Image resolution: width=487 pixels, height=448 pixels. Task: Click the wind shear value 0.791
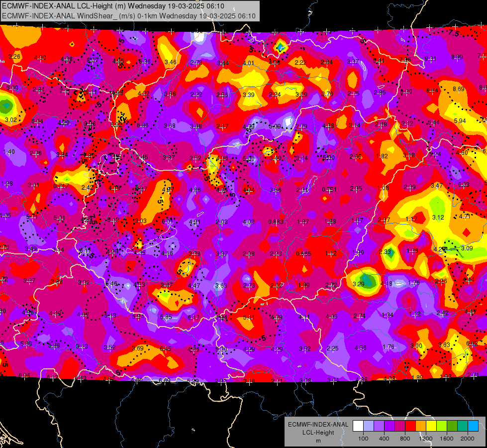tap(329, 189)
